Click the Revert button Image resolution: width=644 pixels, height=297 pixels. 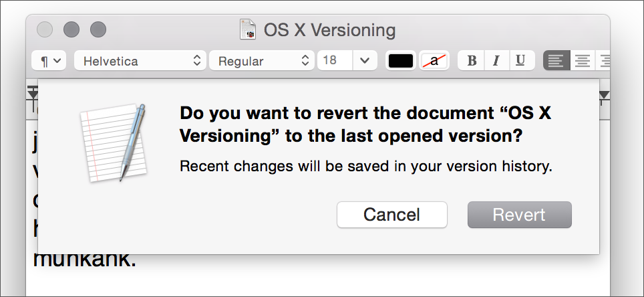[x=520, y=215]
